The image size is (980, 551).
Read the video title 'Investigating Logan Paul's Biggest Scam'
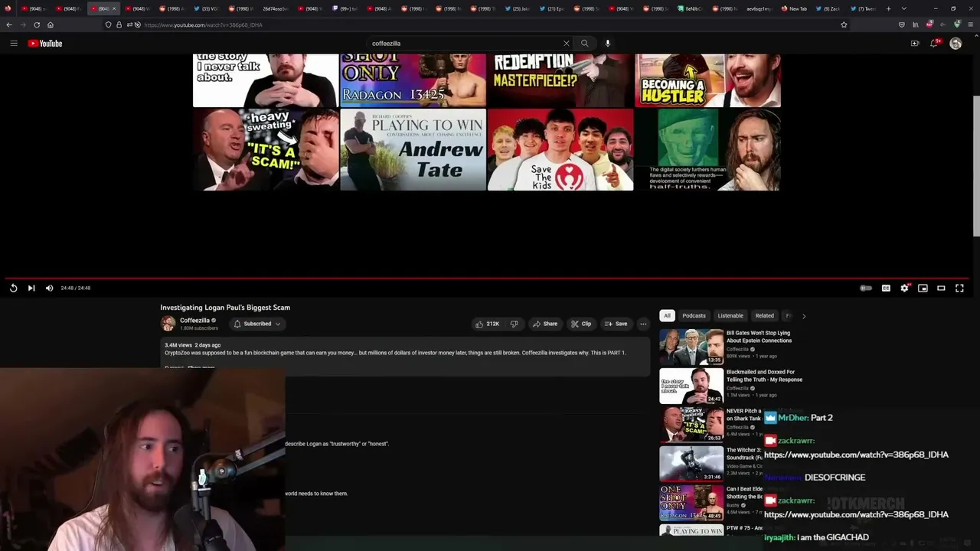[x=225, y=308]
